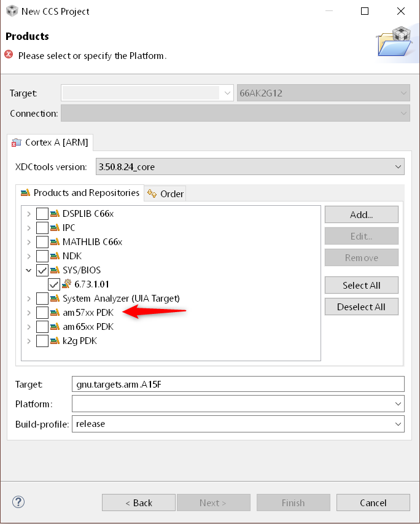Click the Edit... button
Screen dimensions: 420x524
point(362,237)
